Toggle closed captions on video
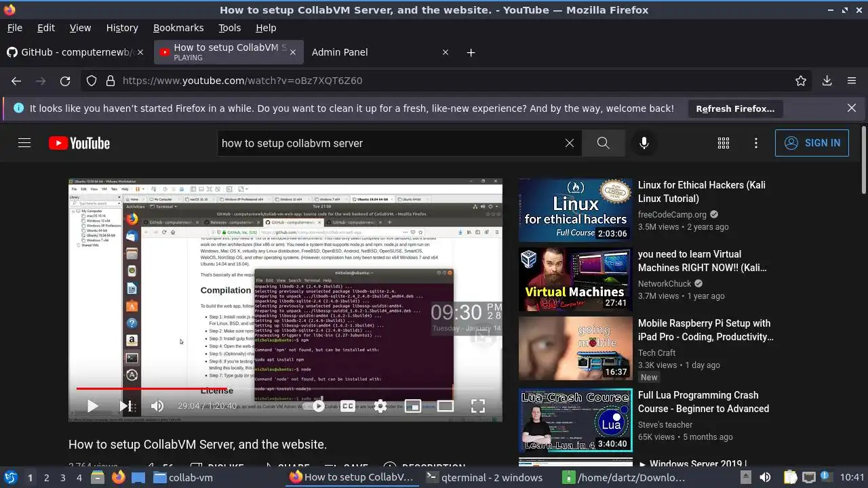Screen dimensions: 868x488 click(348, 406)
